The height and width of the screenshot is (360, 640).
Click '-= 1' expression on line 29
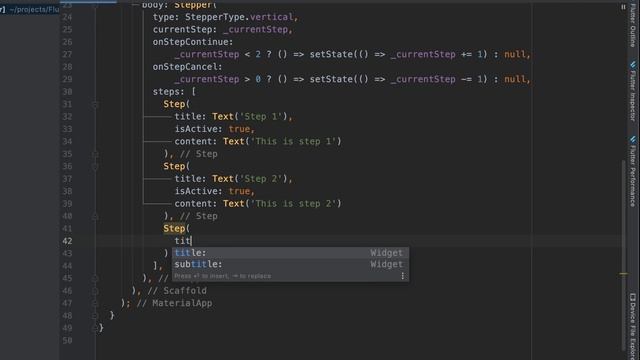tap(471, 79)
